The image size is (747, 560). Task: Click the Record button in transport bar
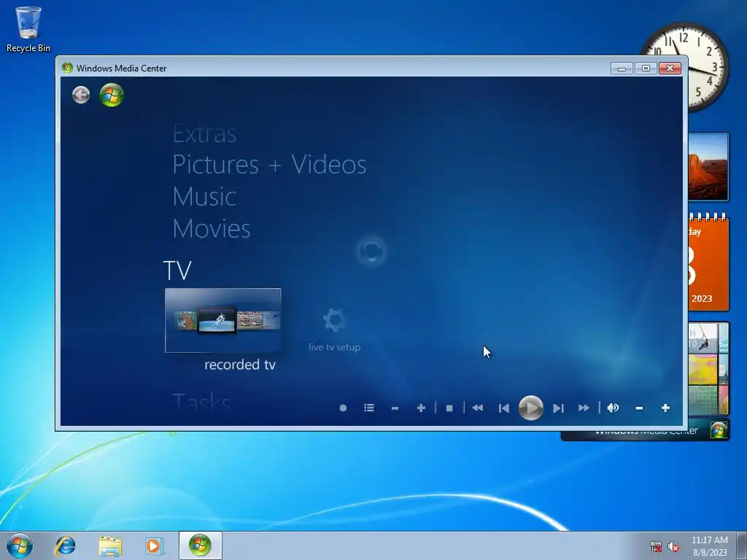343,408
